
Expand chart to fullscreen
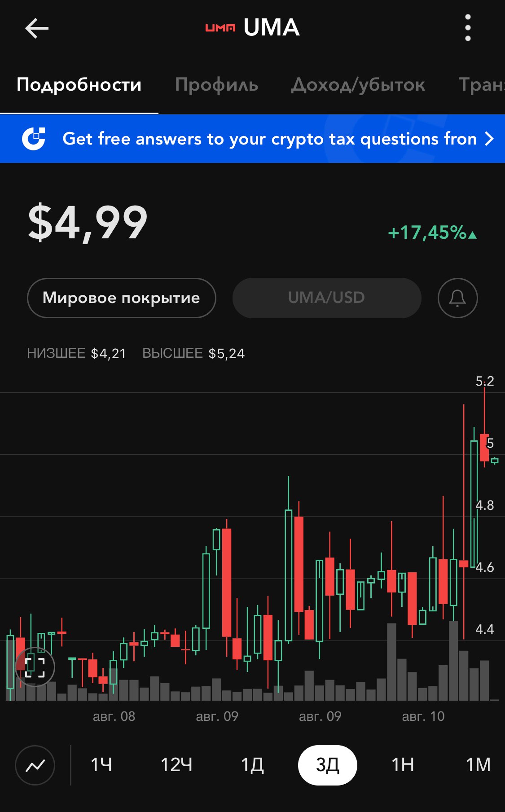click(x=35, y=667)
